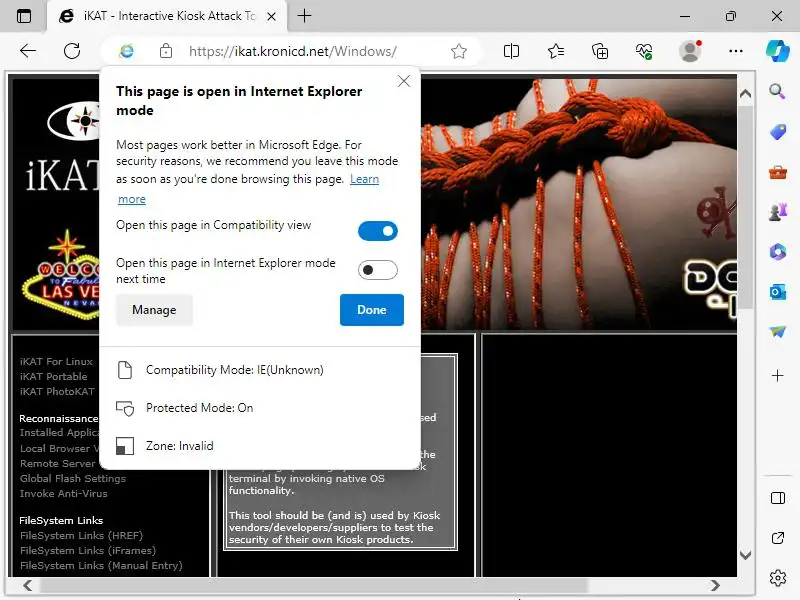Click Compatibility Mode: IE(Unknown) row
Image resolution: width=800 pixels, height=600 pixels.
coord(260,370)
